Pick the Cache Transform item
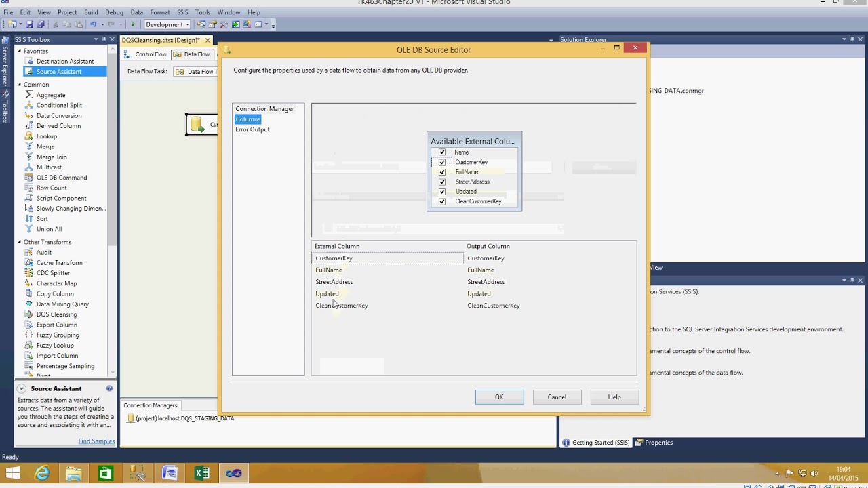The width and height of the screenshot is (868, 488). tap(60, 263)
